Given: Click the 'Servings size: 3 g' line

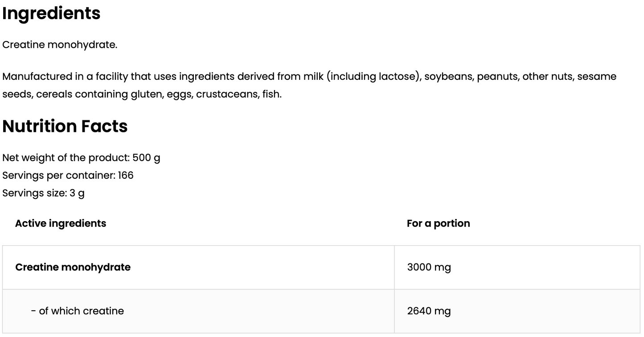Looking at the screenshot, I should click(x=43, y=193).
